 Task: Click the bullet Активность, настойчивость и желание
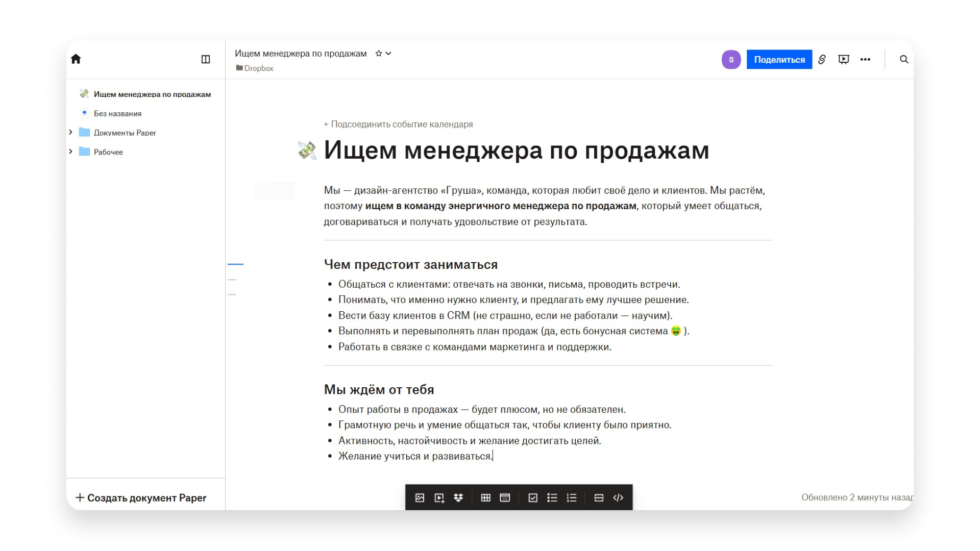point(470,441)
